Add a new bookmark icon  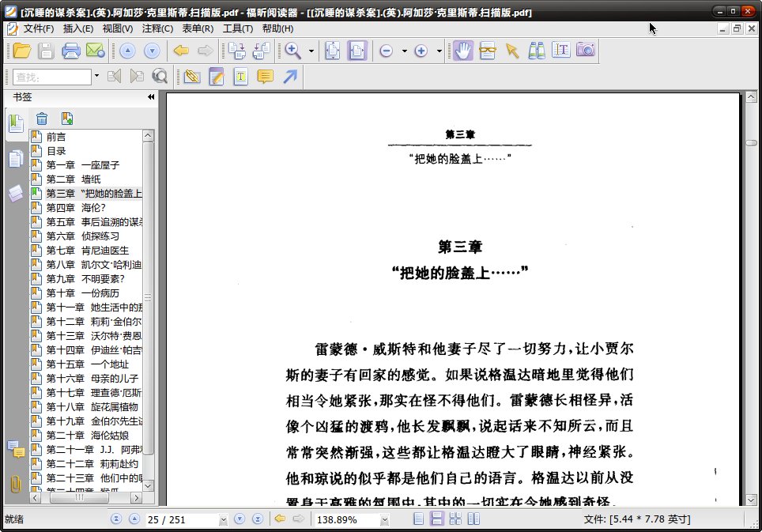67,118
